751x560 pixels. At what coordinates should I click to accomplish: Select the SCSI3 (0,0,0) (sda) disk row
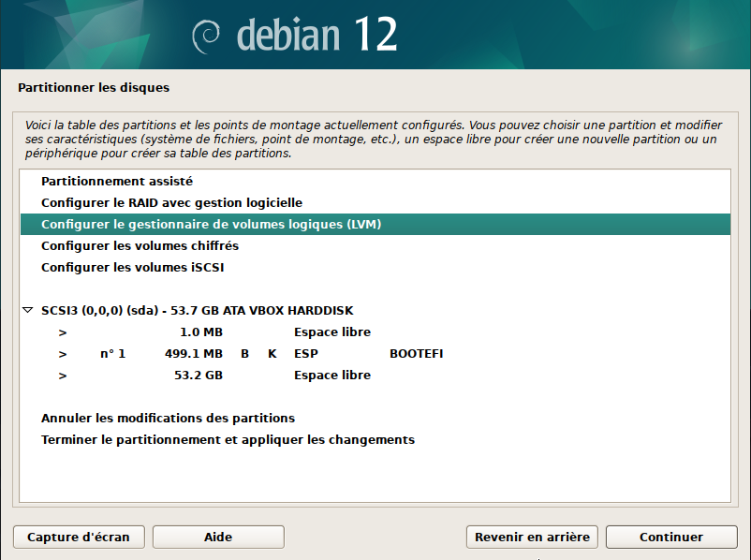pos(375,310)
